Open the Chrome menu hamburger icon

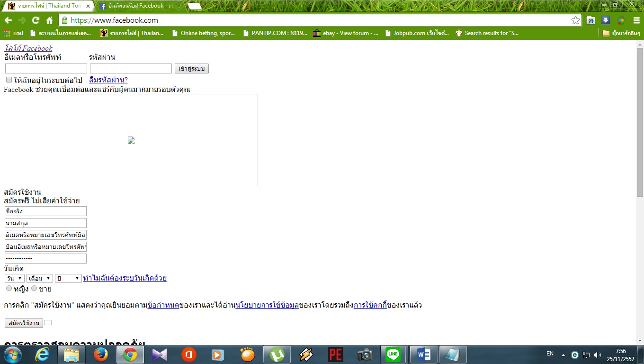click(x=636, y=20)
